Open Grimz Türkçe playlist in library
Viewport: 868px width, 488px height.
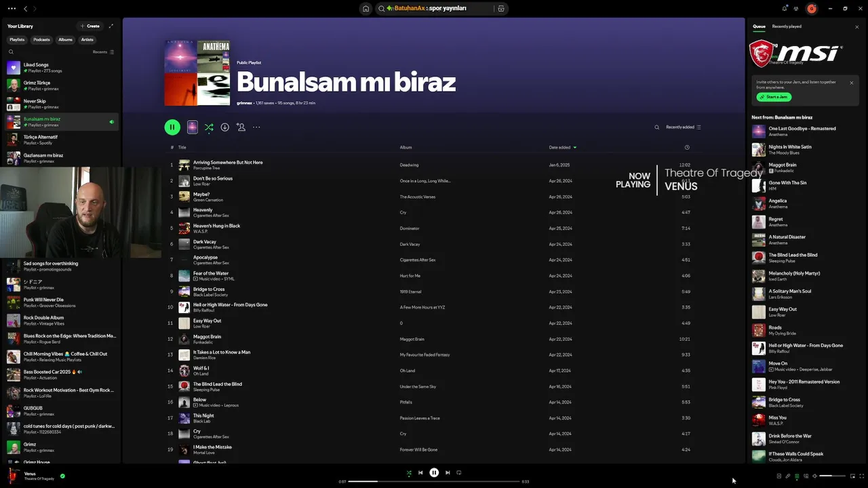[61, 85]
